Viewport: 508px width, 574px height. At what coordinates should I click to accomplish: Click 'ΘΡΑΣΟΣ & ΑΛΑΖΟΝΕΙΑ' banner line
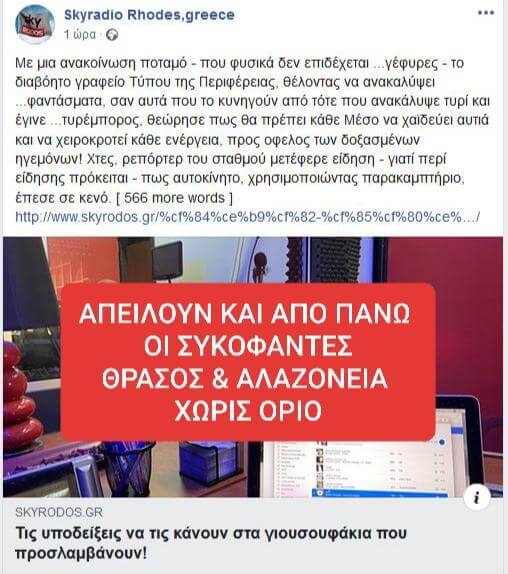click(x=244, y=379)
